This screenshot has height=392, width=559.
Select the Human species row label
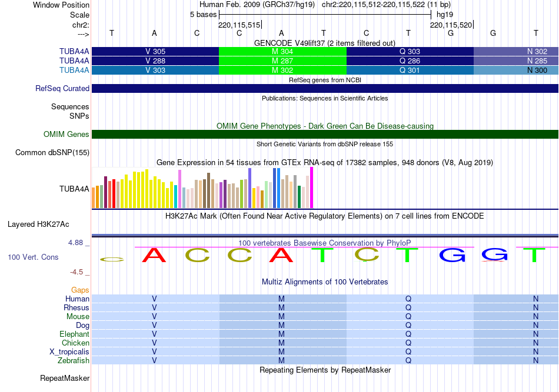(77, 299)
